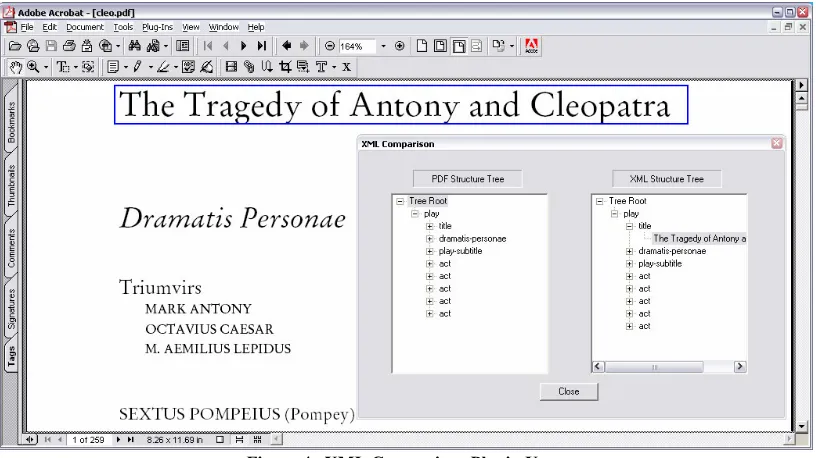
Task: Open the Thumbnails side tab
Action: coord(11,185)
